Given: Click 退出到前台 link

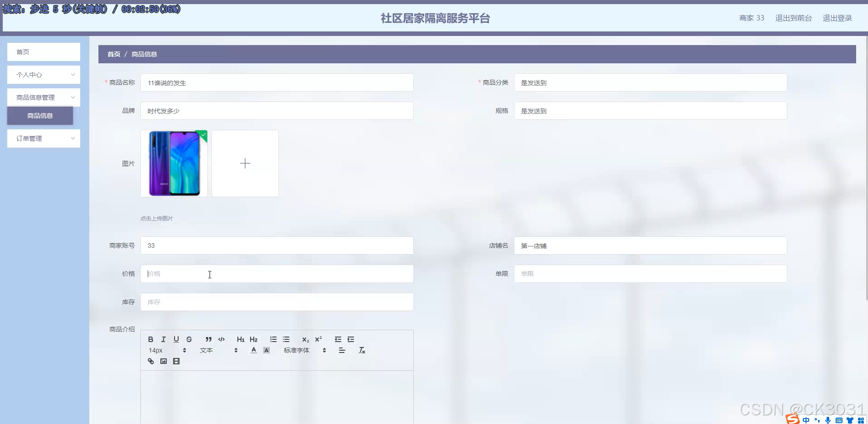Looking at the screenshot, I should (x=794, y=18).
